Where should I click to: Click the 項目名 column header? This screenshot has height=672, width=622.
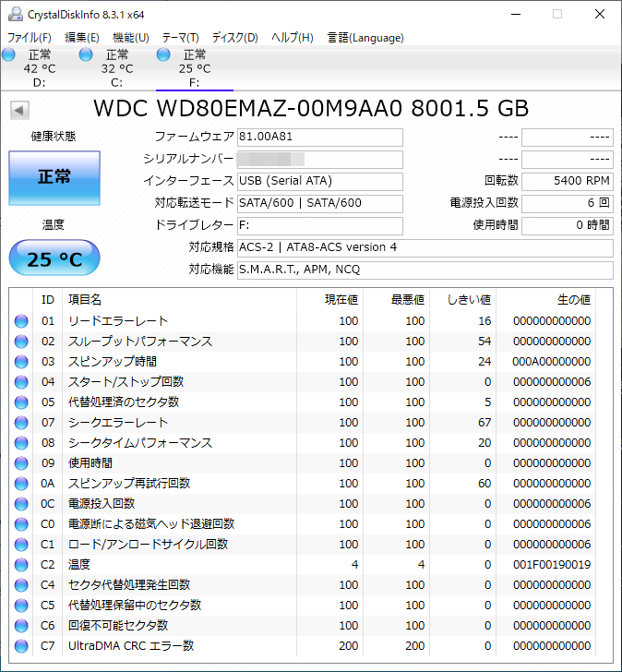(179, 300)
